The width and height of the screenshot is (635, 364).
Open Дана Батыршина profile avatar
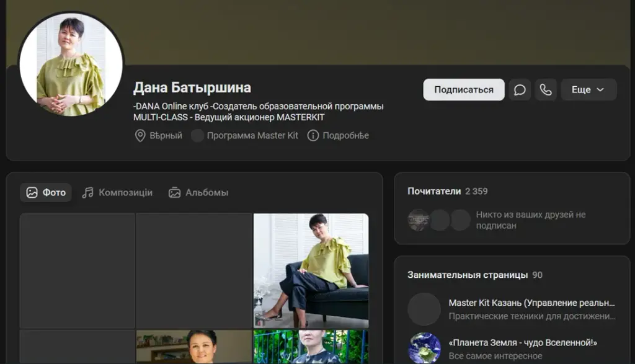[71, 64]
